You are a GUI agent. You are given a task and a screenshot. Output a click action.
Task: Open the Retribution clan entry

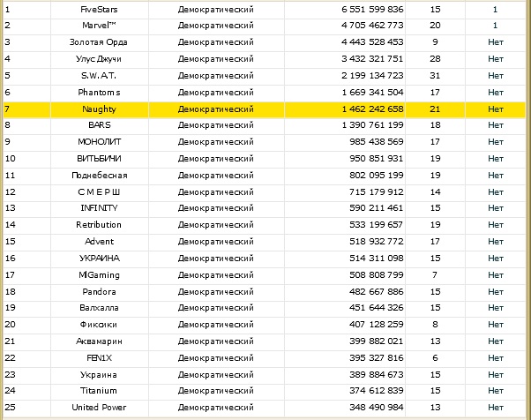tap(99, 225)
